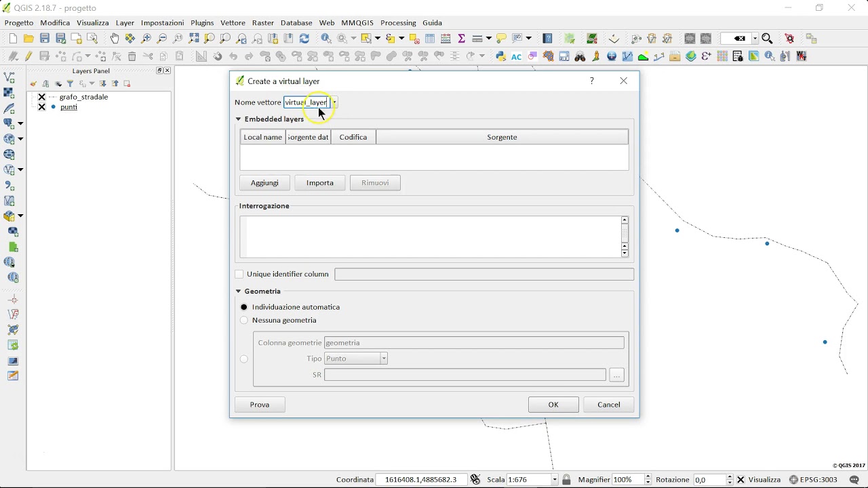
Task: Open the Layers Panel style brush icon
Action: pyautogui.click(x=33, y=84)
